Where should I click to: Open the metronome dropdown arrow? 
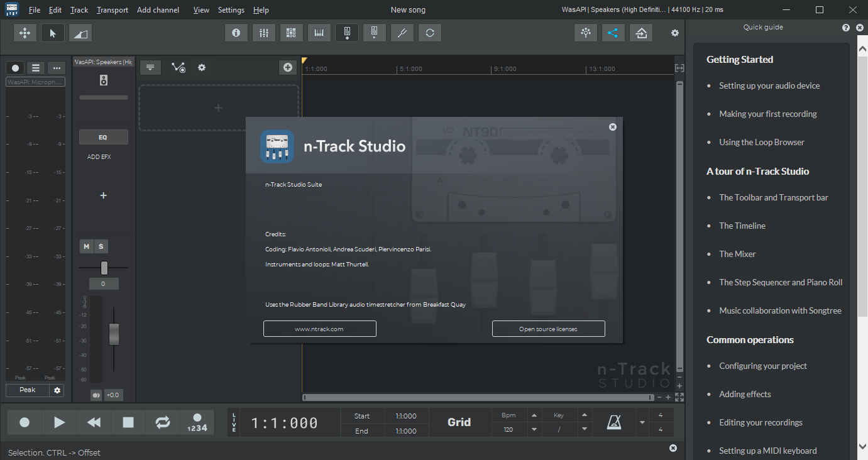click(642, 423)
